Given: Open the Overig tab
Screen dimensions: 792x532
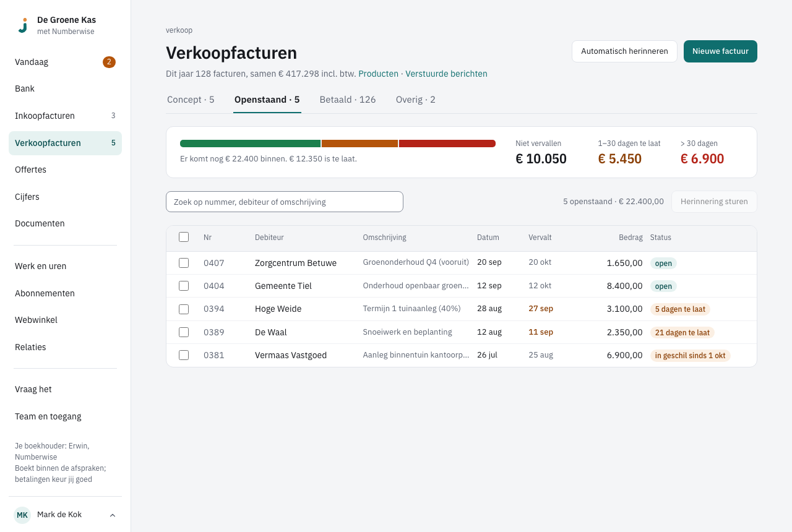Looking at the screenshot, I should 416,100.
